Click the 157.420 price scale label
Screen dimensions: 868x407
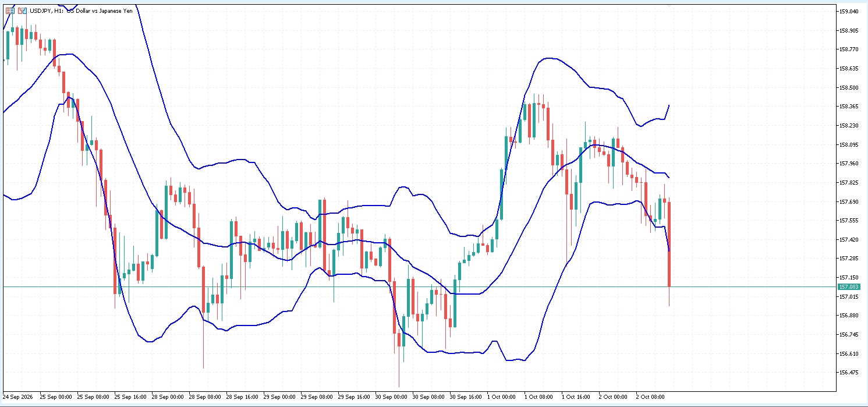tap(848, 239)
